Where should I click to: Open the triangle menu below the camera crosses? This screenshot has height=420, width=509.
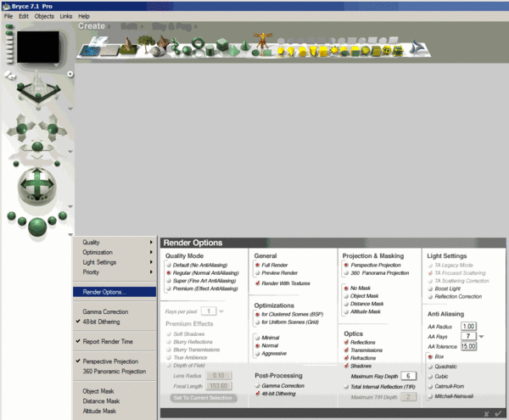point(70,152)
